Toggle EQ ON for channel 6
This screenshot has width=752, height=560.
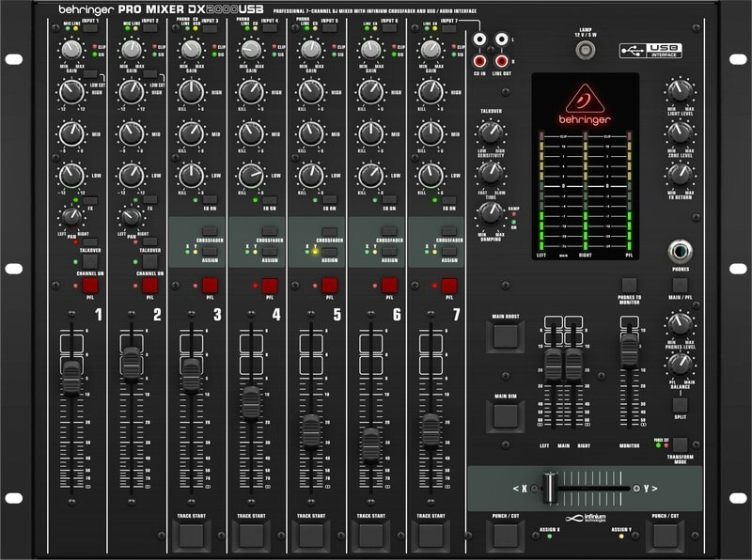(x=389, y=200)
